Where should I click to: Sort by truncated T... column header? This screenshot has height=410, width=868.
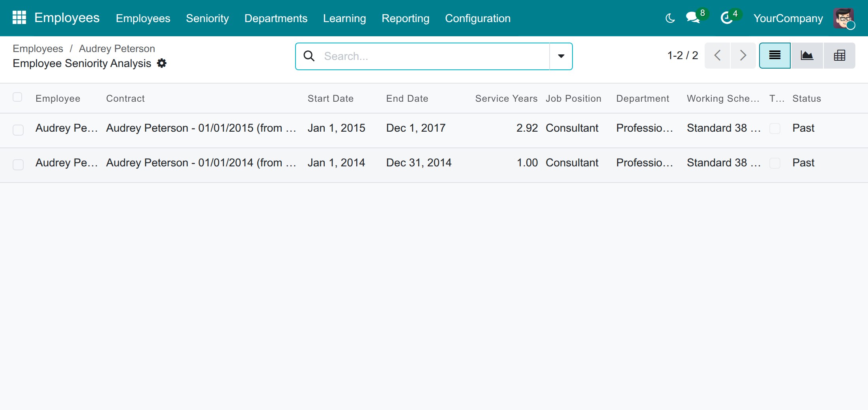click(777, 99)
